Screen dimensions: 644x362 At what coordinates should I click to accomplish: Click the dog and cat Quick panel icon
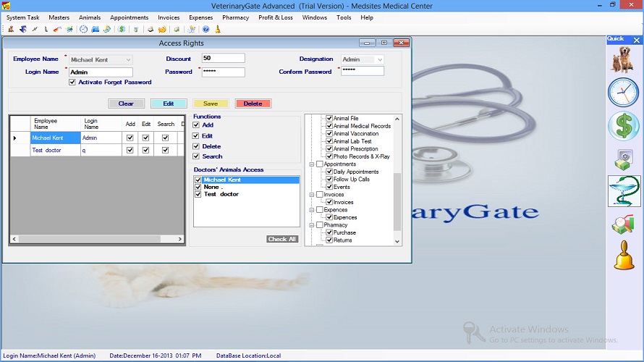623,59
